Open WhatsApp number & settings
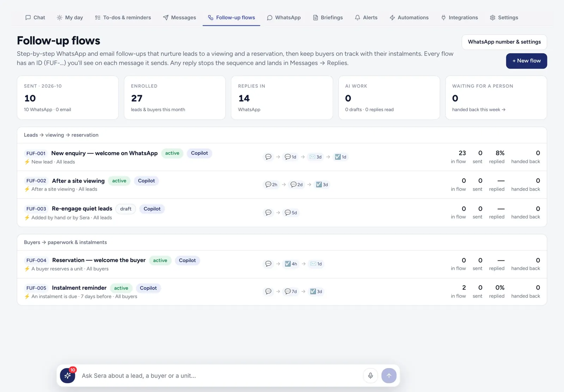564x392 pixels. [504, 42]
